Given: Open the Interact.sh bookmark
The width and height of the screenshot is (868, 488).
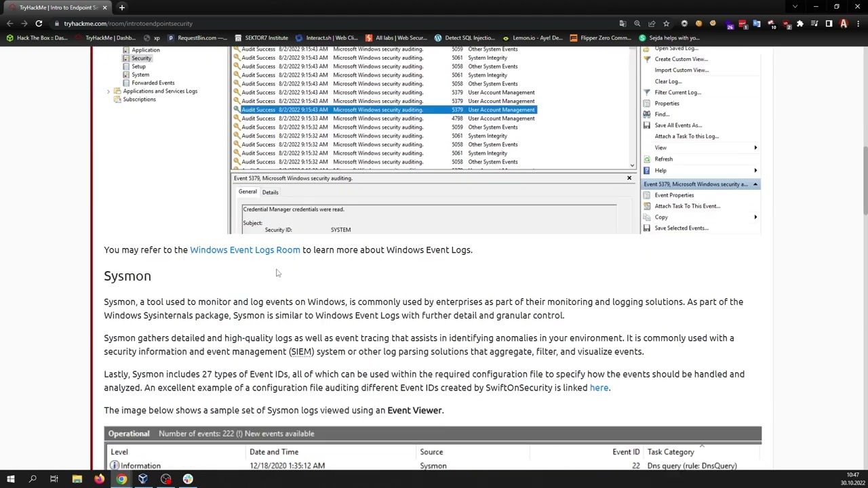Looking at the screenshot, I should 327,38.
